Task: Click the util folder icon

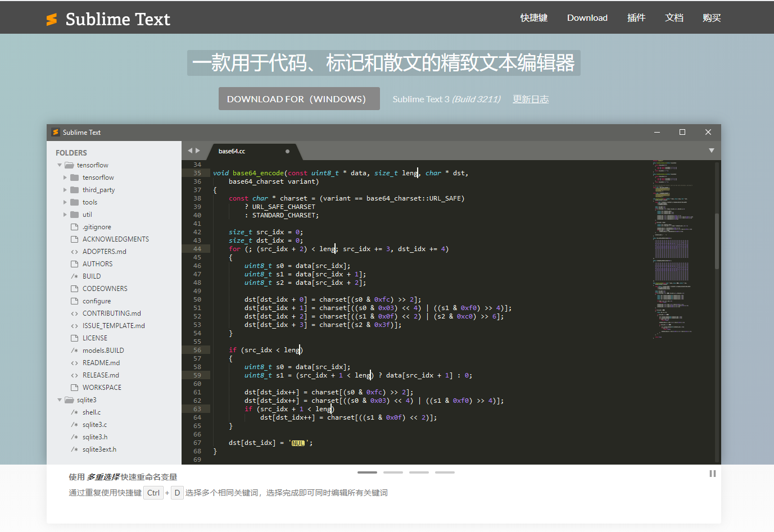Action: click(x=74, y=215)
